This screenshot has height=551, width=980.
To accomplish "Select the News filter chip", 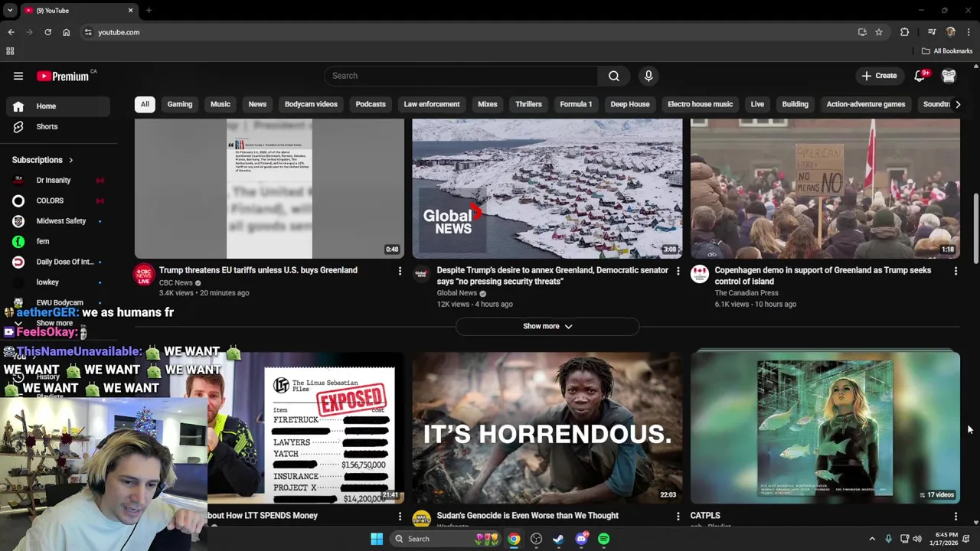I will pyautogui.click(x=257, y=104).
